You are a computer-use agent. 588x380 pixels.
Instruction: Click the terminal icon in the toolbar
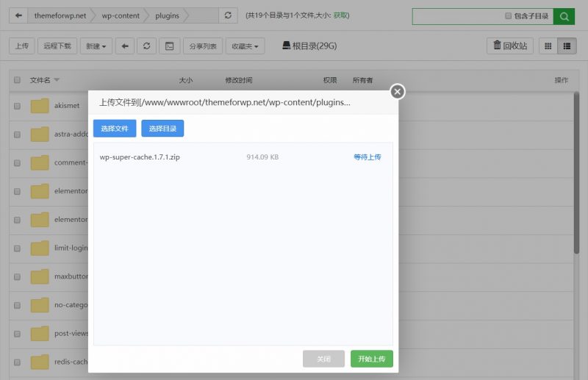pos(169,46)
